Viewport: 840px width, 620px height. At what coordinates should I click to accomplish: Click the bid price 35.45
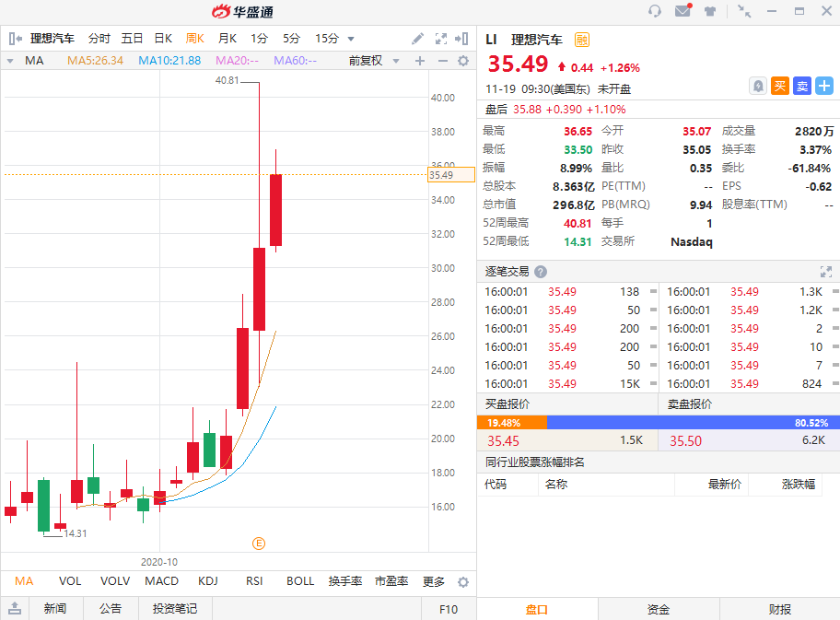503,441
